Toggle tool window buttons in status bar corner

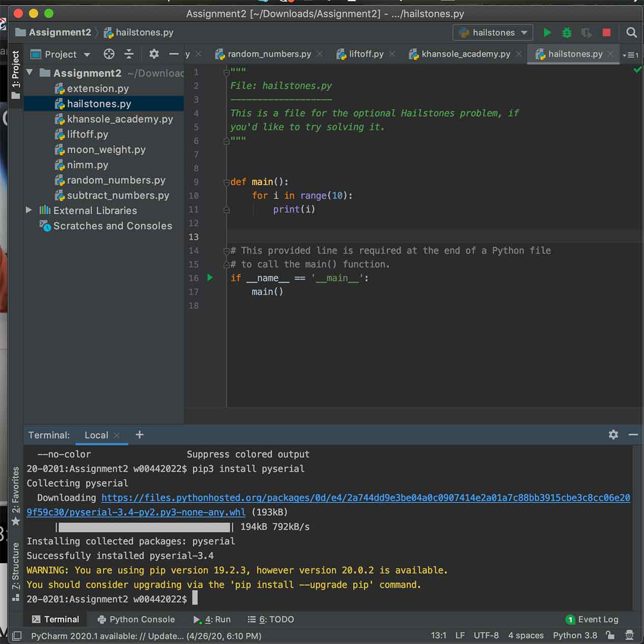pos(17,636)
